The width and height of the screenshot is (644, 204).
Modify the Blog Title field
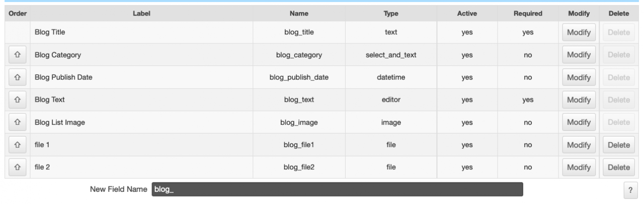[x=579, y=33]
